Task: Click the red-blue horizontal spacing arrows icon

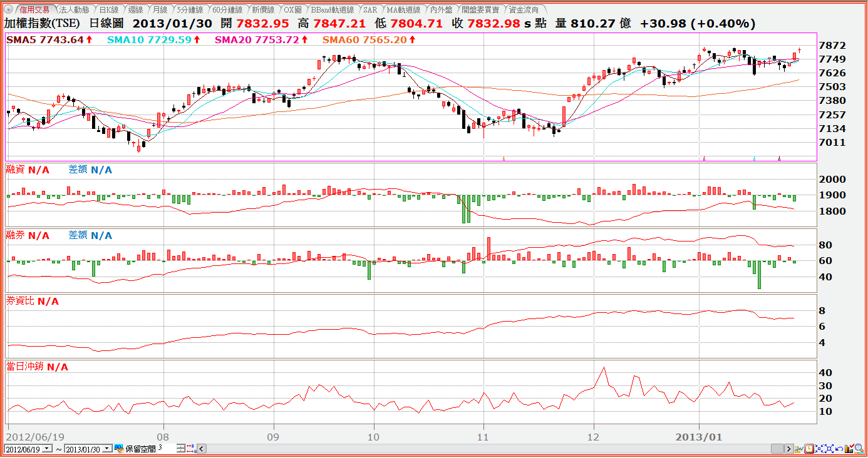Action: pyautogui.click(x=191, y=449)
